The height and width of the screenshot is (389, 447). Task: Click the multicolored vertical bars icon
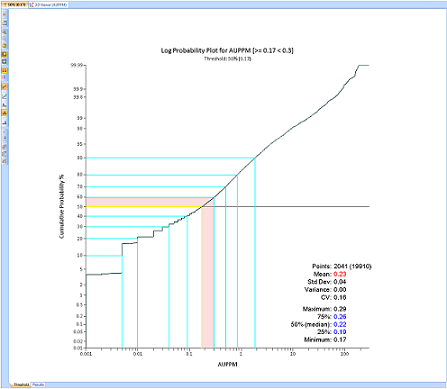click(x=4, y=77)
